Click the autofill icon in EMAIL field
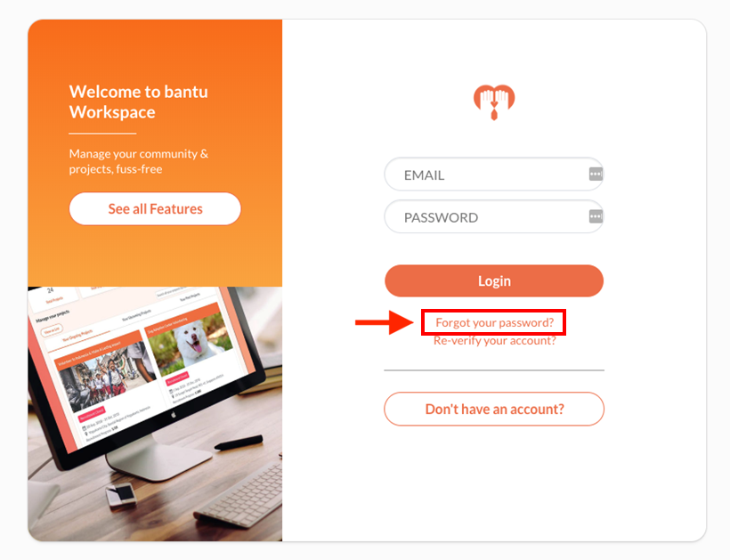Screen dimensions: 730x560 pyautogui.click(x=596, y=174)
